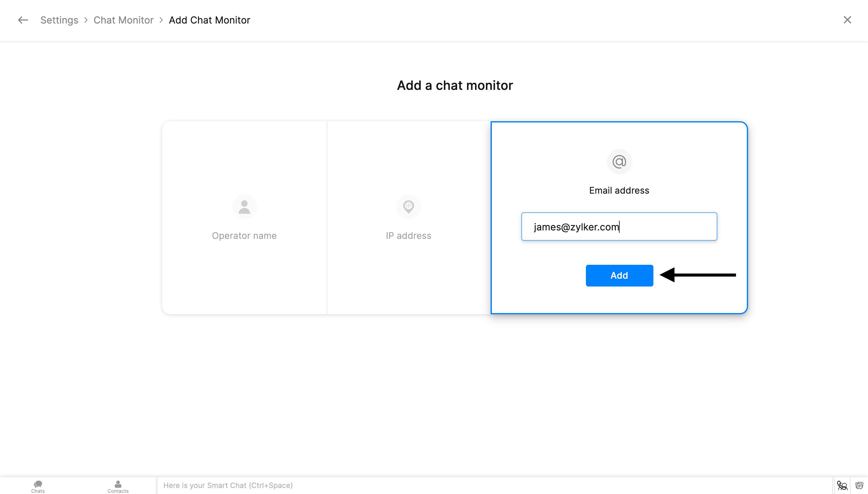Click Add Chat Monitor breadcrumb title
The height and width of the screenshot is (494, 868).
(209, 20)
